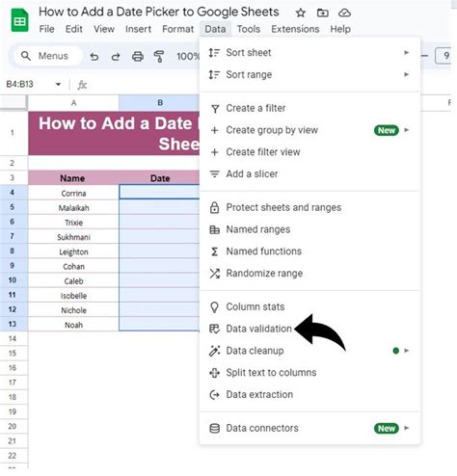The image size is (457, 476).
Task: Click the font size box showing 9
Action: pyautogui.click(x=444, y=56)
